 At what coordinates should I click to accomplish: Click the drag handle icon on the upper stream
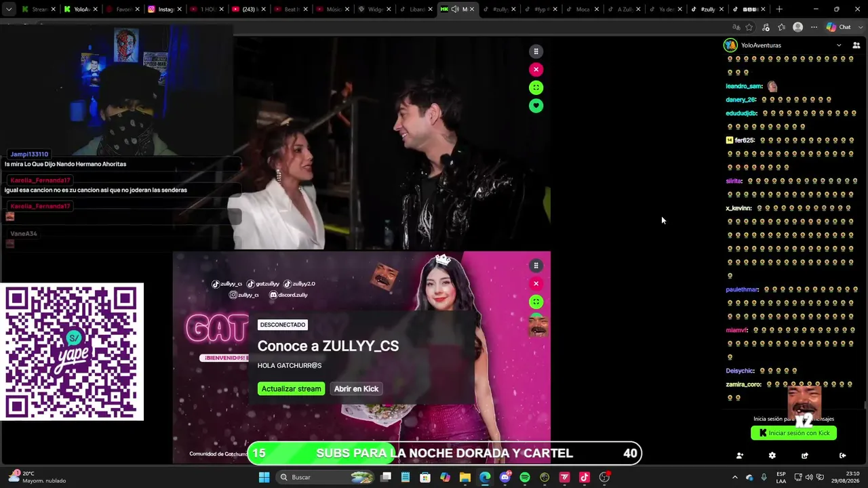[536, 52]
